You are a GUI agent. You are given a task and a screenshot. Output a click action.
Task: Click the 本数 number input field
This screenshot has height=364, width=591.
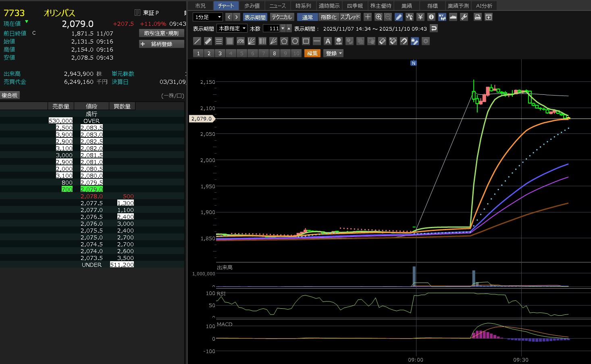click(x=272, y=29)
